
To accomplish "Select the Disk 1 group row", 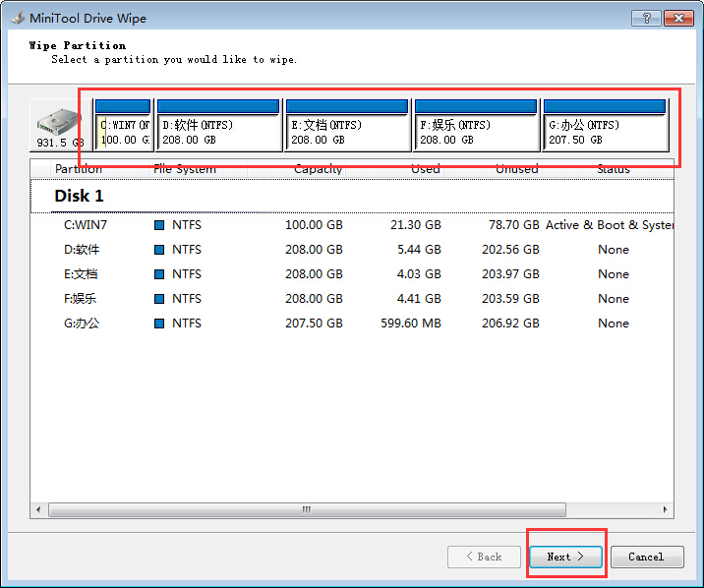I will (352, 196).
